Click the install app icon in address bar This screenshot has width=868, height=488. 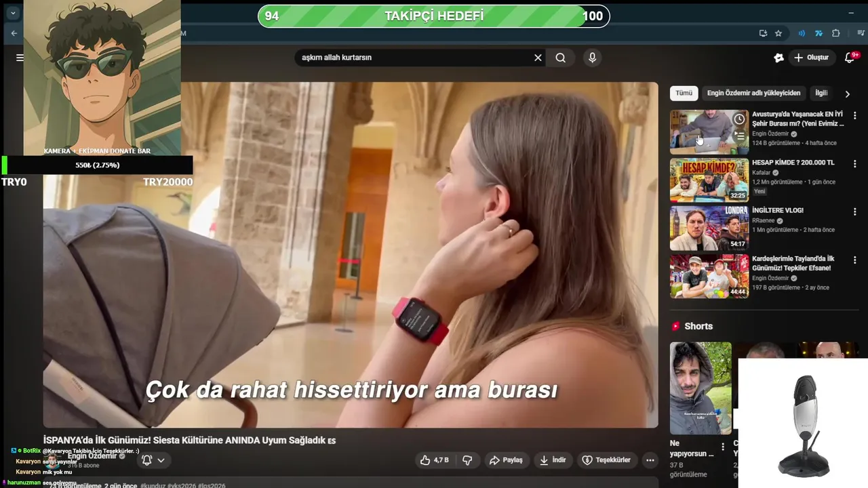[x=763, y=33]
